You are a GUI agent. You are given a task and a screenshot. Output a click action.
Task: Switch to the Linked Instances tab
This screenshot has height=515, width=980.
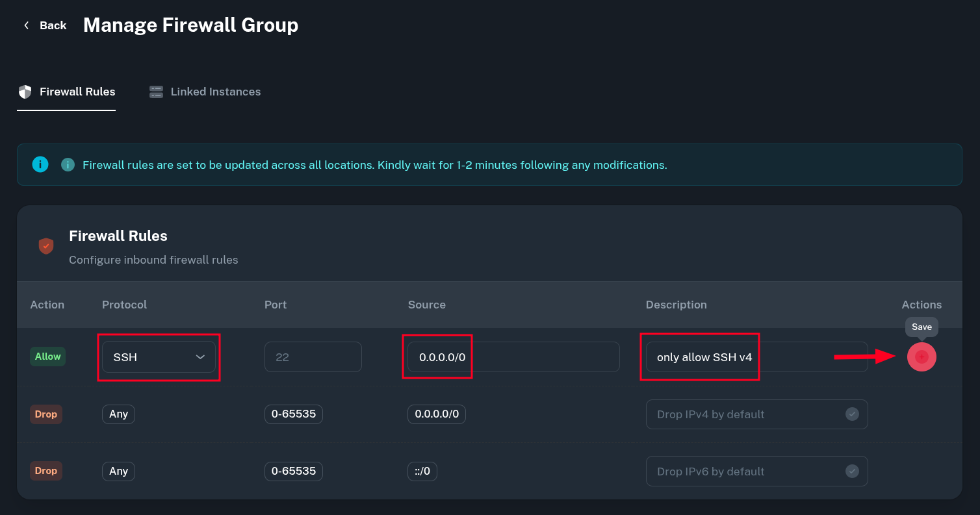coord(215,92)
